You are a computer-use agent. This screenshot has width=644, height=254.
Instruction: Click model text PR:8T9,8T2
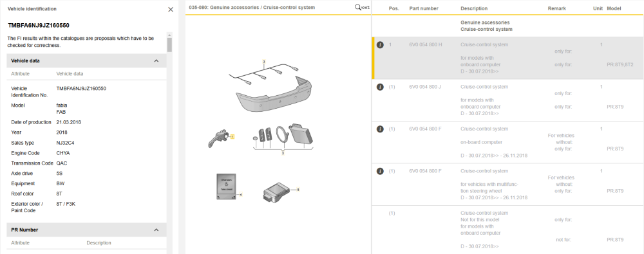coord(620,65)
